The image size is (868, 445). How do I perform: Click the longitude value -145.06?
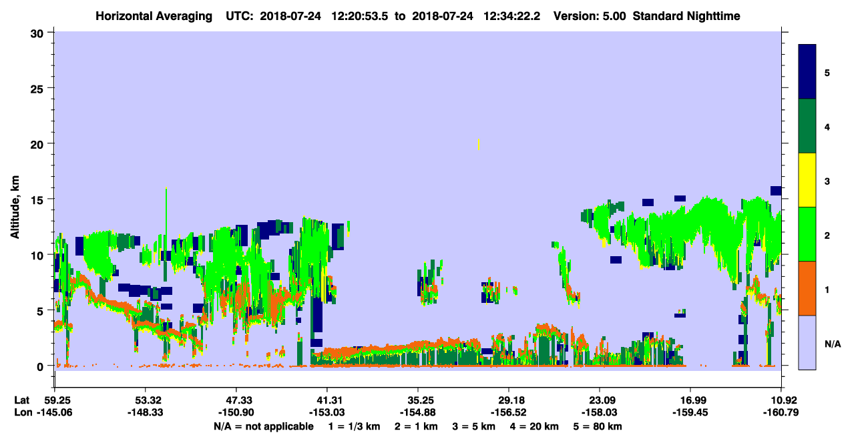pos(55,413)
